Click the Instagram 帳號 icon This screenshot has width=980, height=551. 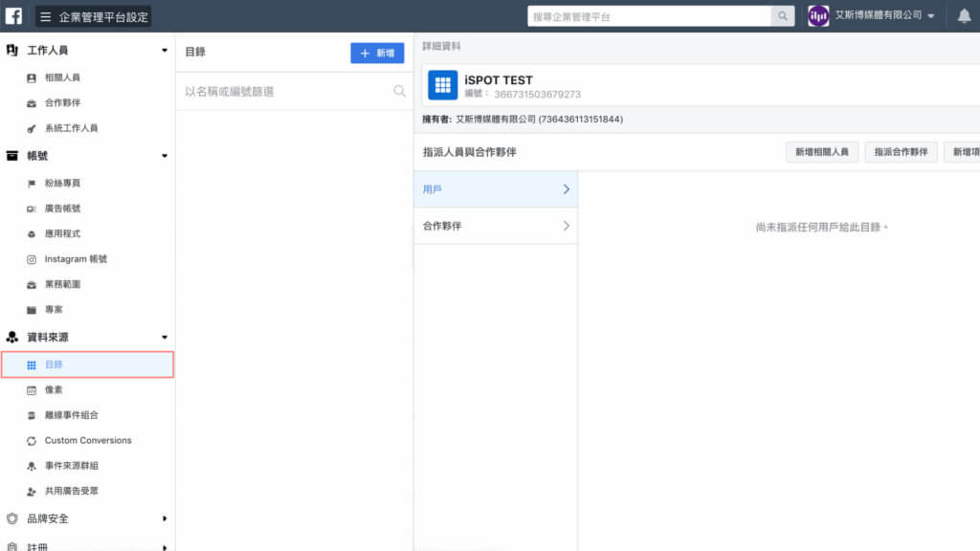(x=32, y=259)
